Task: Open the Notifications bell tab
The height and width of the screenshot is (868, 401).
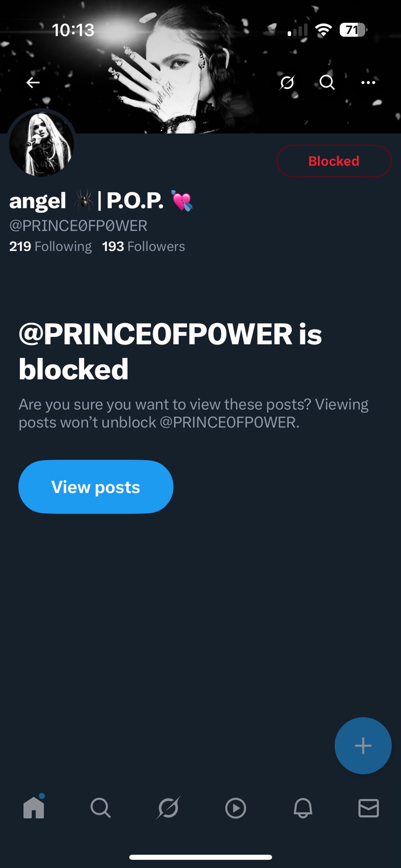Action: point(303,808)
